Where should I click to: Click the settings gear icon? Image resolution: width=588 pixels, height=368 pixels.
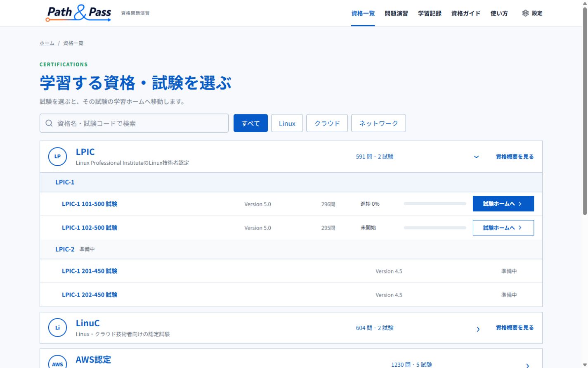pyautogui.click(x=525, y=13)
